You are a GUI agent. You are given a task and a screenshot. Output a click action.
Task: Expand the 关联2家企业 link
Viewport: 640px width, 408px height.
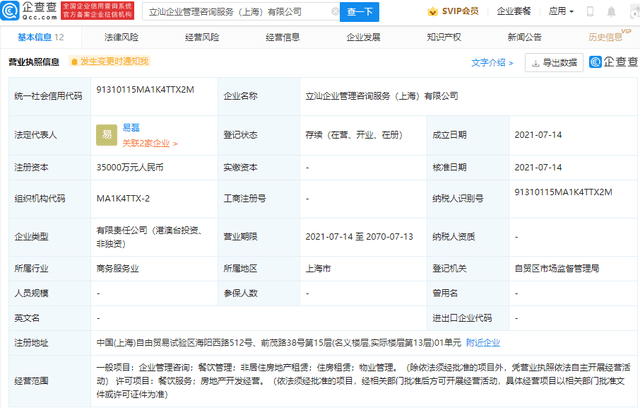(x=150, y=144)
